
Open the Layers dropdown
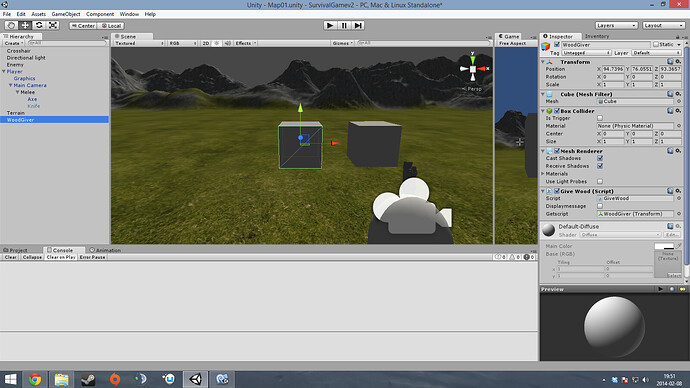616,26
